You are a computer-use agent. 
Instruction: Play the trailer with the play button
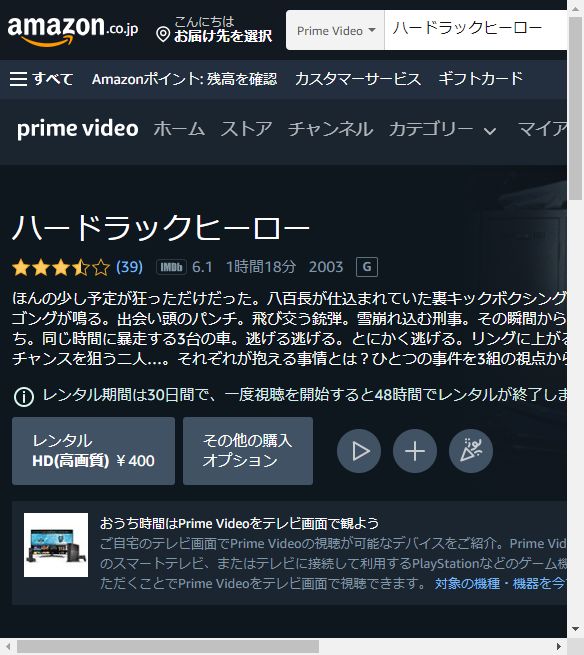point(359,451)
